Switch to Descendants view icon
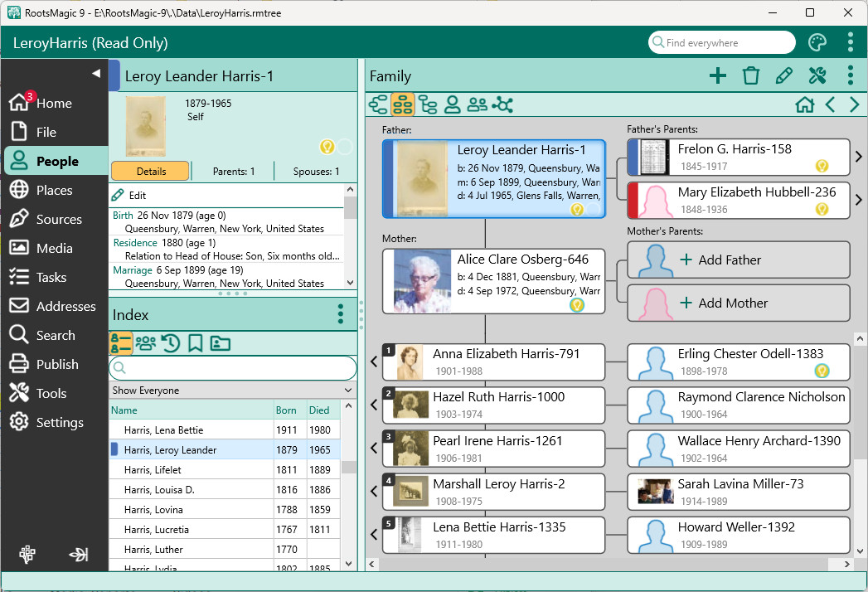The image size is (868, 592). click(x=428, y=104)
